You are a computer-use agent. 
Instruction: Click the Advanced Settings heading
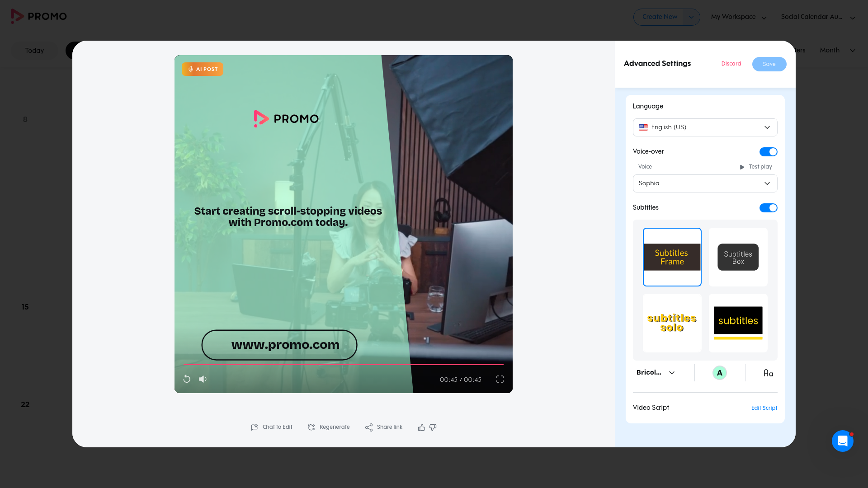pyautogui.click(x=657, y=63)
